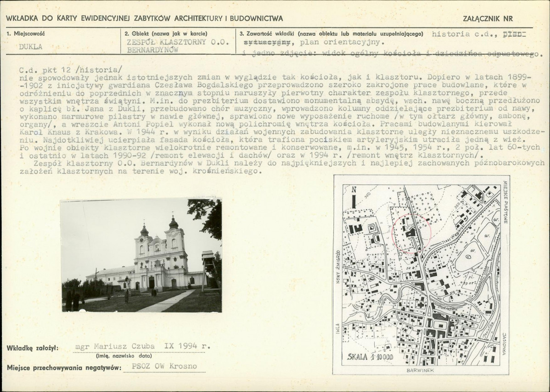This screenshot has height=392, width=550.
Task: Click the 'Wkładkę założył' label
Action: [x=32, y=348]
